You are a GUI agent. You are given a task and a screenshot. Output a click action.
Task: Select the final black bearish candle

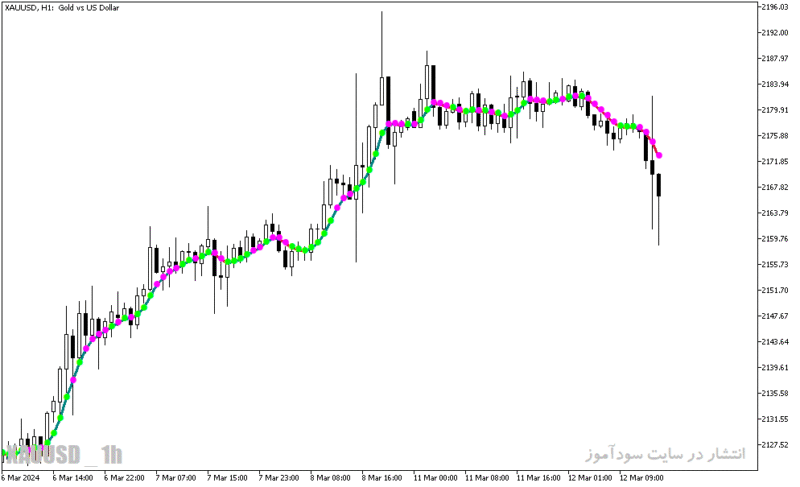[659, 185]
